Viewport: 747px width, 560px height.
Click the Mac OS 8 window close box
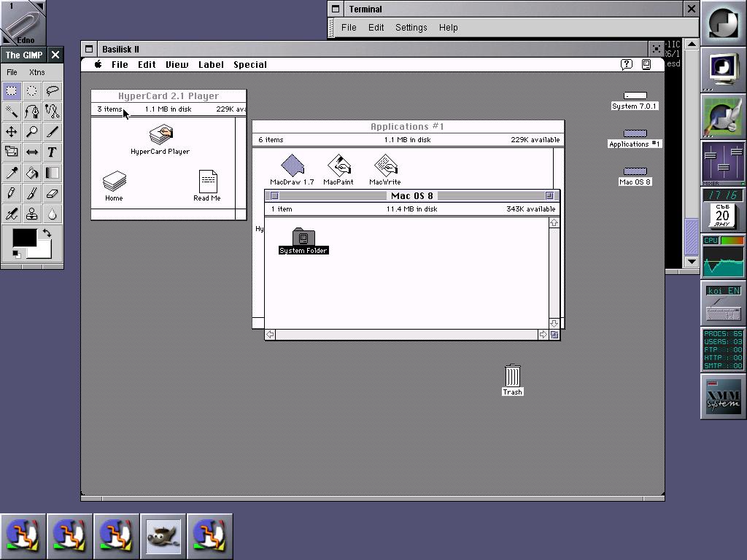(274, 195)
